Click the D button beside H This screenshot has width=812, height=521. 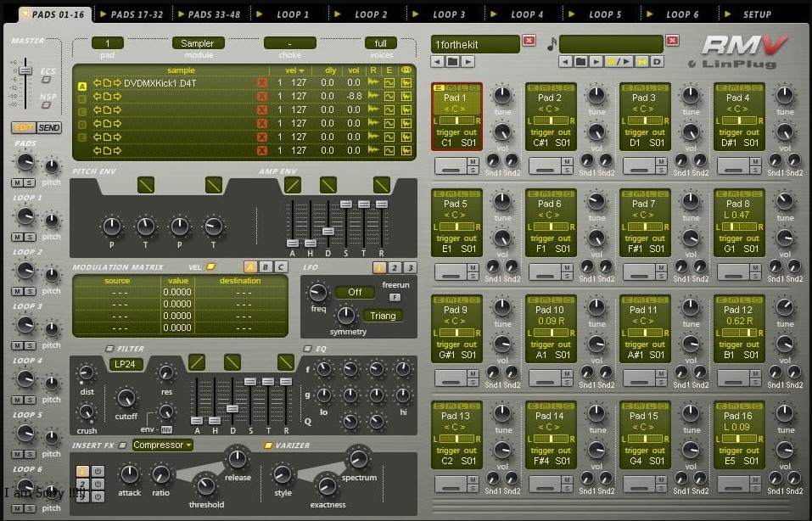tap(657, 62)
